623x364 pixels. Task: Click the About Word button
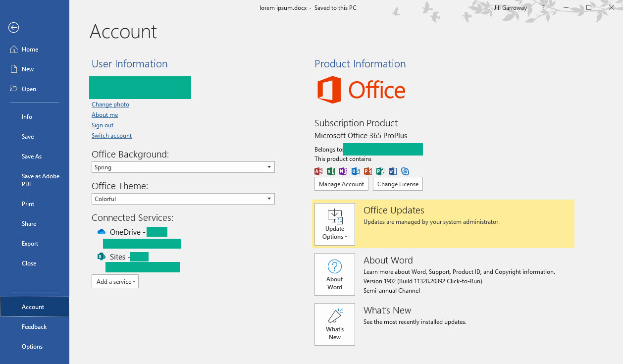[335, 274]
